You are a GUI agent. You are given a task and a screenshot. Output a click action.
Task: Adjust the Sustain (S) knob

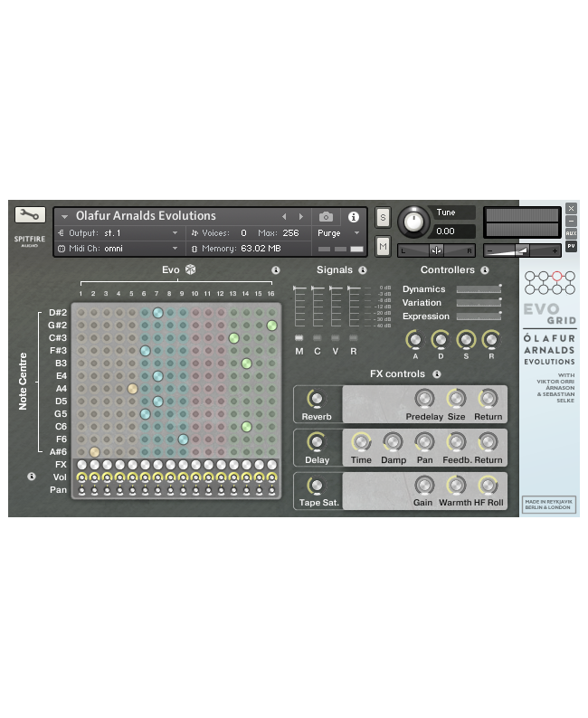[x=466, y=340]
